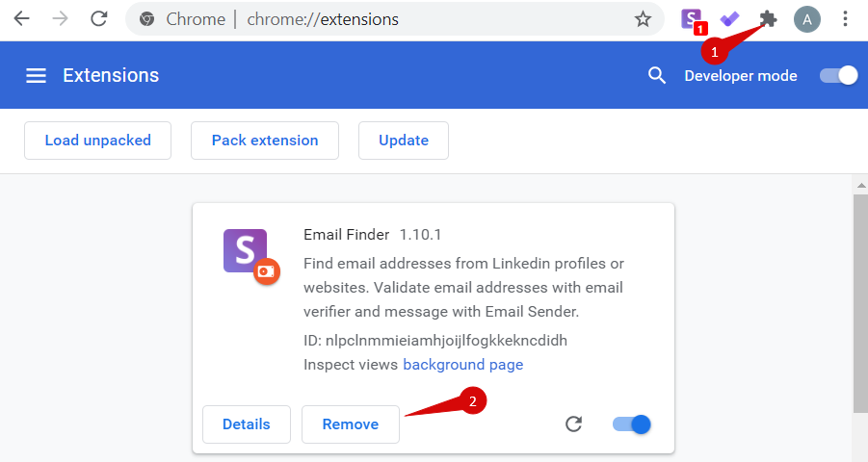
Task: Turn off Developer mode toggle
Action: coord(839,75)
